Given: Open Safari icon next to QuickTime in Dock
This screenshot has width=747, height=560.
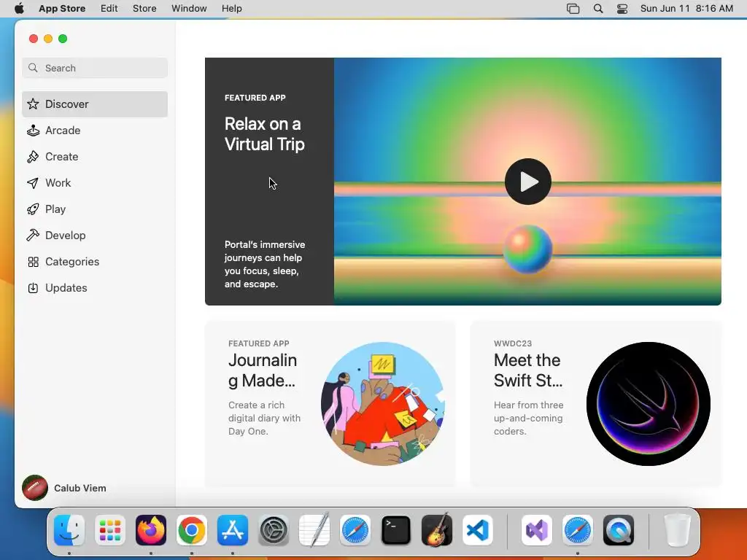Looking at the screenshot, I should [x=578, y=530].
